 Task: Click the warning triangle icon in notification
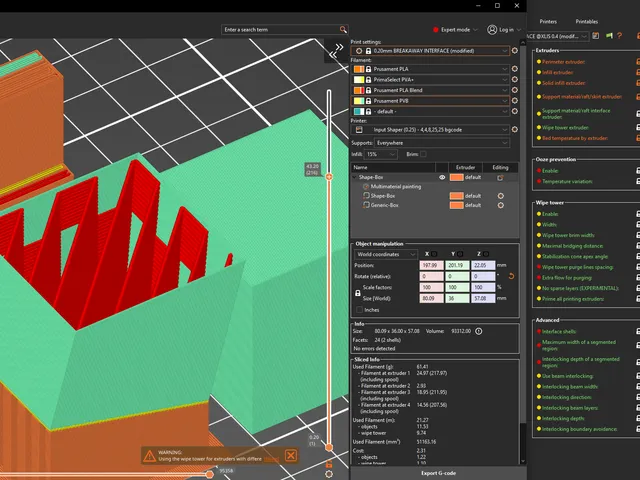[149, 456]
